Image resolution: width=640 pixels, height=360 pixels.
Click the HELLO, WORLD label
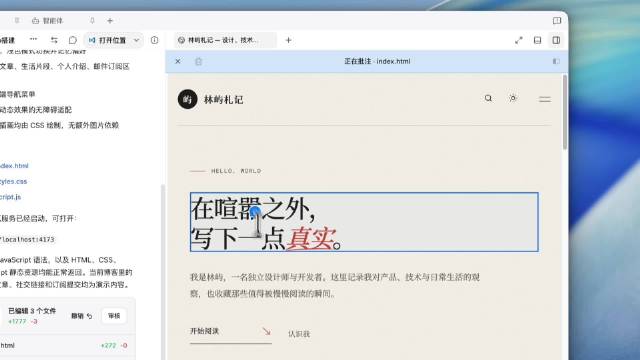[236, 171]
